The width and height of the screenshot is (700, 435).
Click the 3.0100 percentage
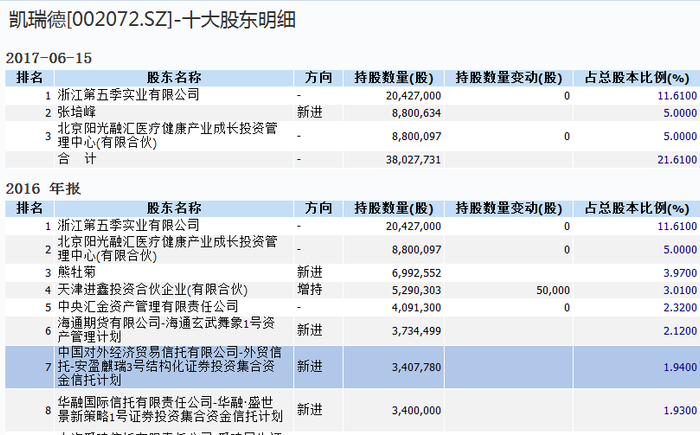point(680,290)
